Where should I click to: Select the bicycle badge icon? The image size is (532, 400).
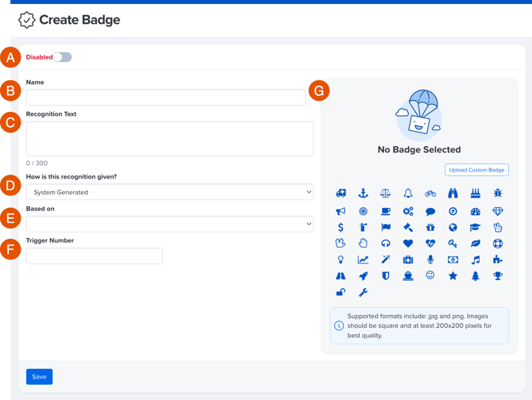click(430, 194)
